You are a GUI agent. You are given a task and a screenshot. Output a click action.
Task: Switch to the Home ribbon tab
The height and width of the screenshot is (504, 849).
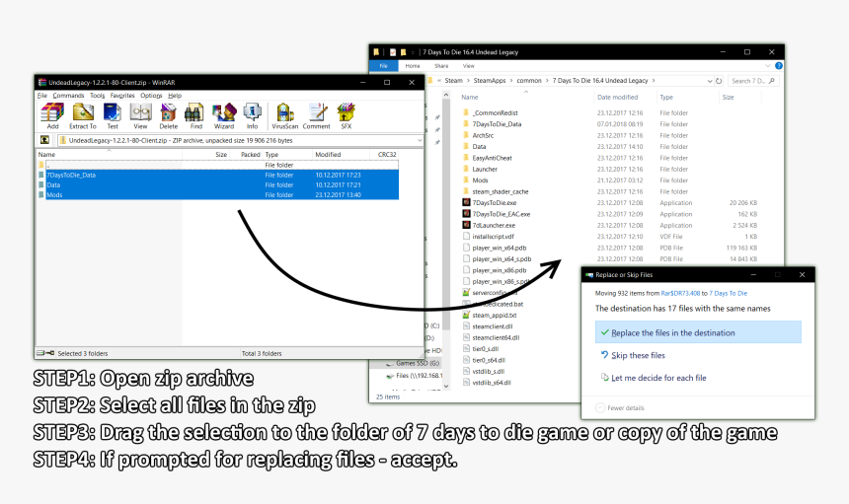[413, 66]
